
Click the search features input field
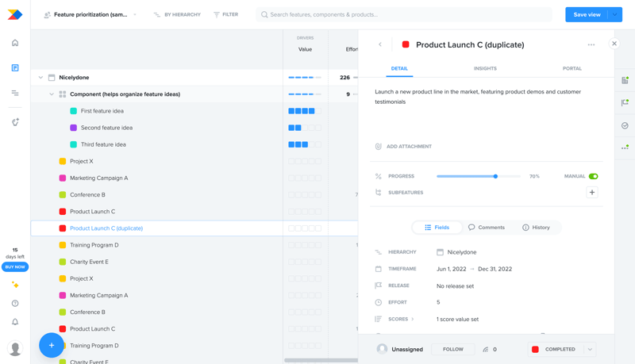point(404,14)
